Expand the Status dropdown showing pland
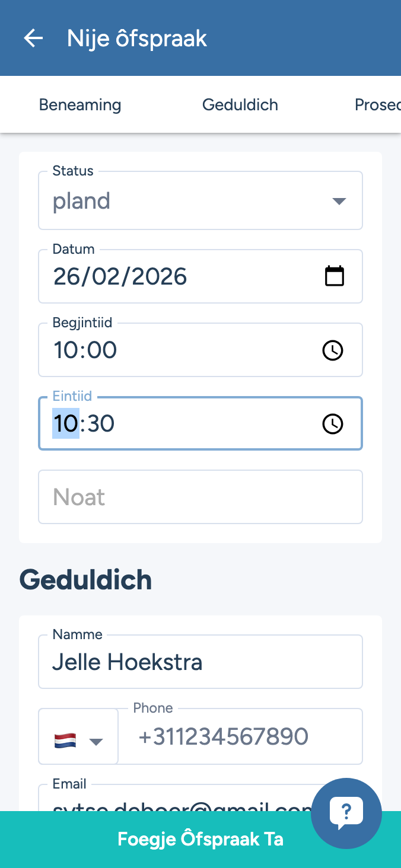 click(339, 201)
